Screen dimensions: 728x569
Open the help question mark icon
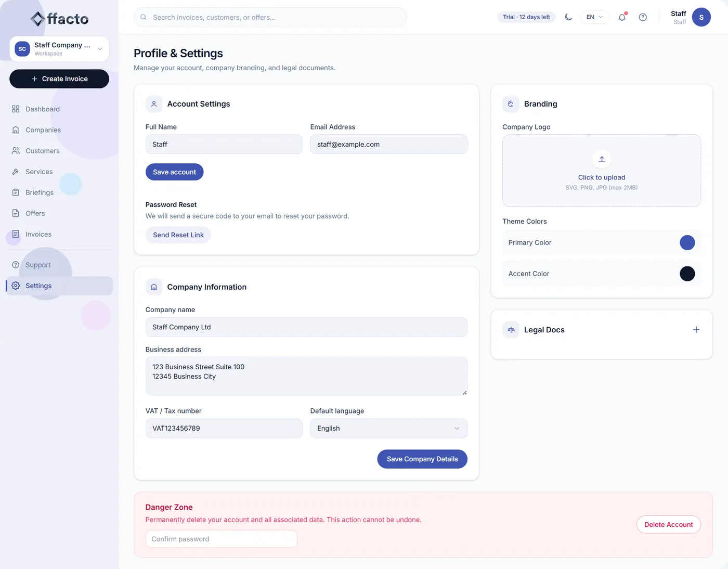[643, 17]
